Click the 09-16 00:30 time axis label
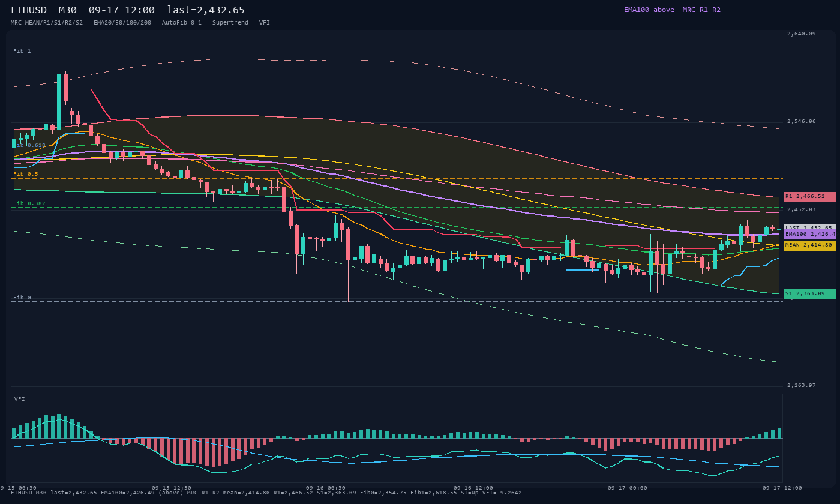This screenshot has height=504, width=840. point(326,488)
